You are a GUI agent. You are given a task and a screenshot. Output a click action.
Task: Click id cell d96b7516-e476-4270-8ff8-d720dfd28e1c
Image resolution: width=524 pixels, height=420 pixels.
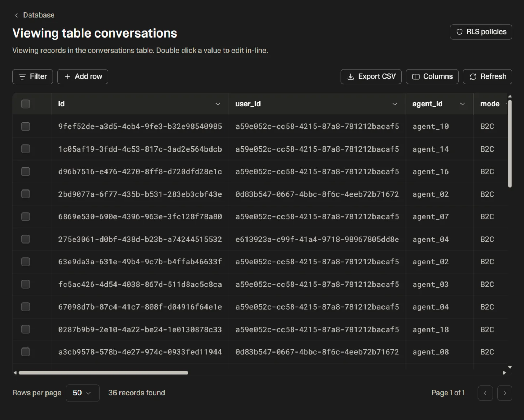click(140, 171)
